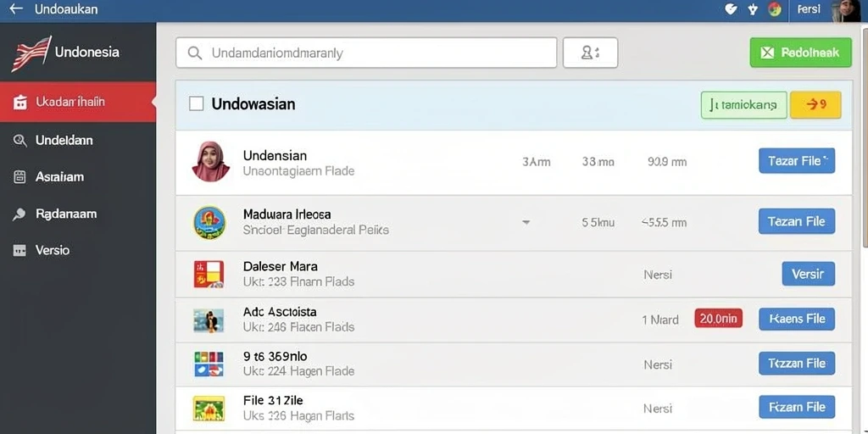This screenshot has height=434, width=868.
Task: Open the profile photo in top right
Action: [x=845, y=10]
